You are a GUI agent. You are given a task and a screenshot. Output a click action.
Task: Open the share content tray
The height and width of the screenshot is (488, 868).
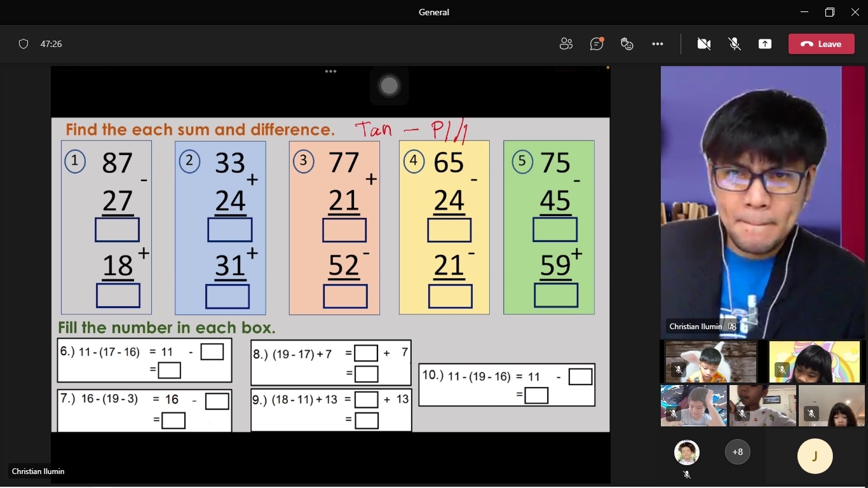pyautogui.click(x=765, y=44)
